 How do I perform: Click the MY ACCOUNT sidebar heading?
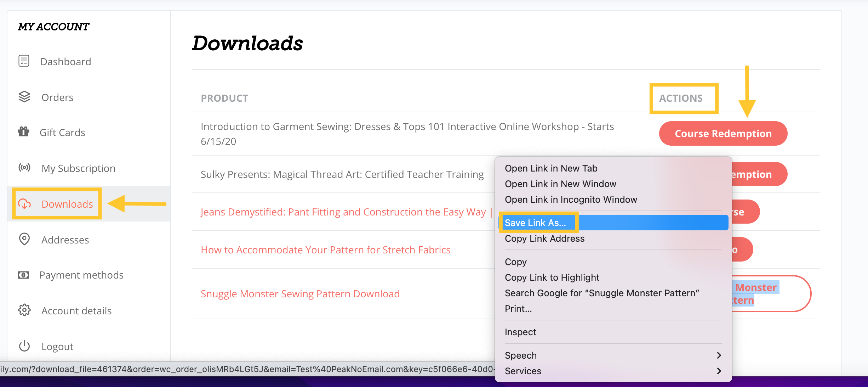pyautogui.click(x=53, y=27)
